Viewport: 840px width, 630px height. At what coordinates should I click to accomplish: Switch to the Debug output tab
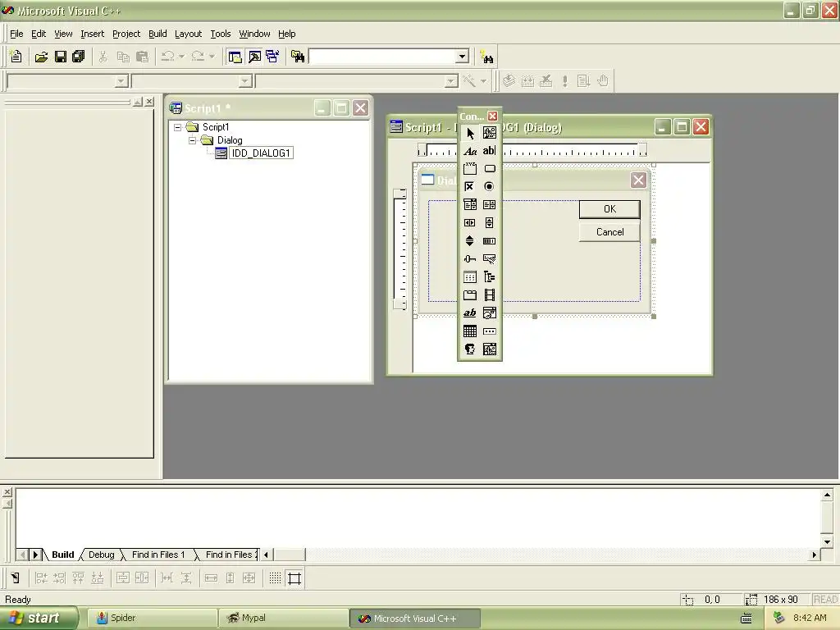point(101,555)
